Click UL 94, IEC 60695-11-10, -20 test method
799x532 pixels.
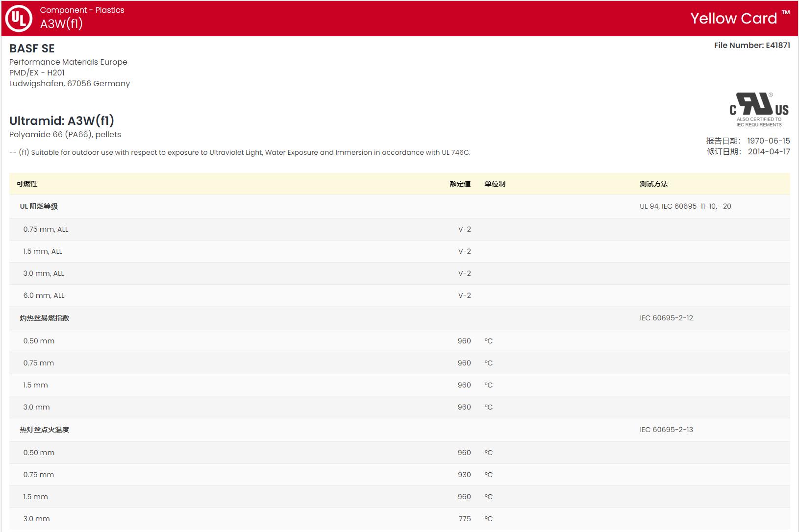685,206
